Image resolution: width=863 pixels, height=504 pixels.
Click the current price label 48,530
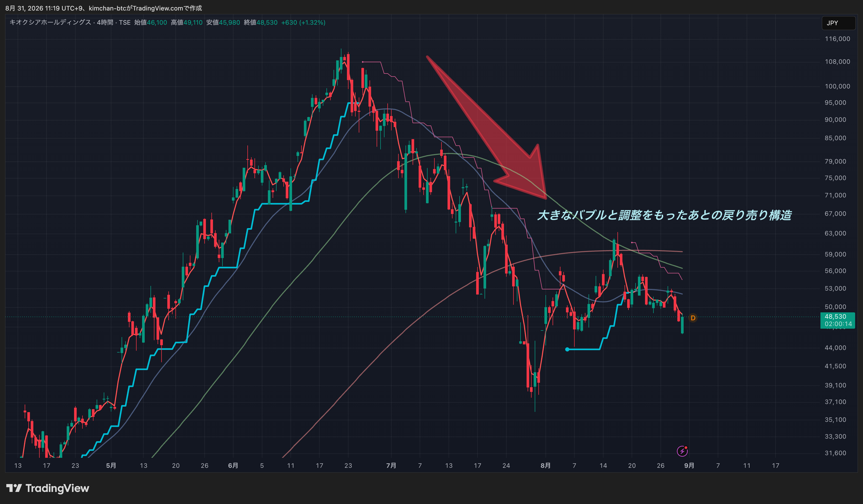(x=835, y=317)
